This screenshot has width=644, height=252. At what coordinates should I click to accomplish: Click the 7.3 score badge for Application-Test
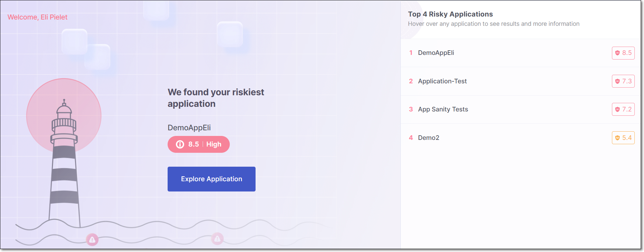(623, 81)
